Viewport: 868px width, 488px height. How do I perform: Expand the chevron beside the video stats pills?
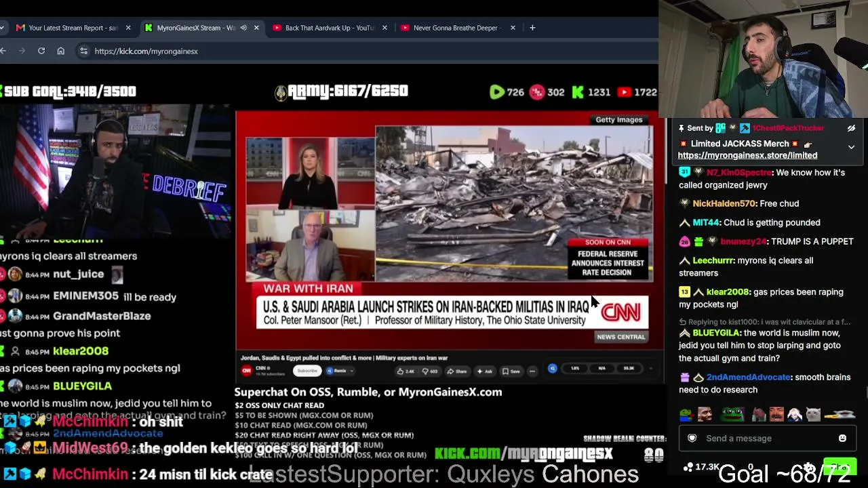(650, 369)
